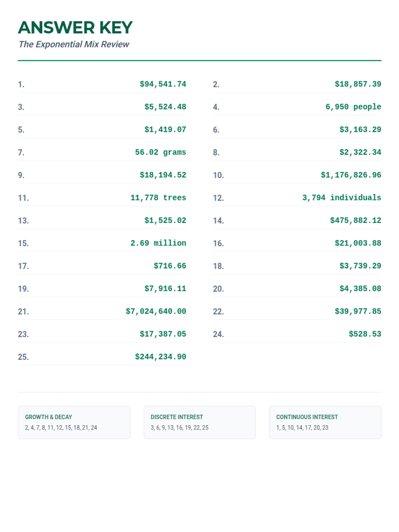Screen dimensions: 399x532
Task: Click the answer $244,234.90
Action: pyautogui.click(x=160, y=357)
